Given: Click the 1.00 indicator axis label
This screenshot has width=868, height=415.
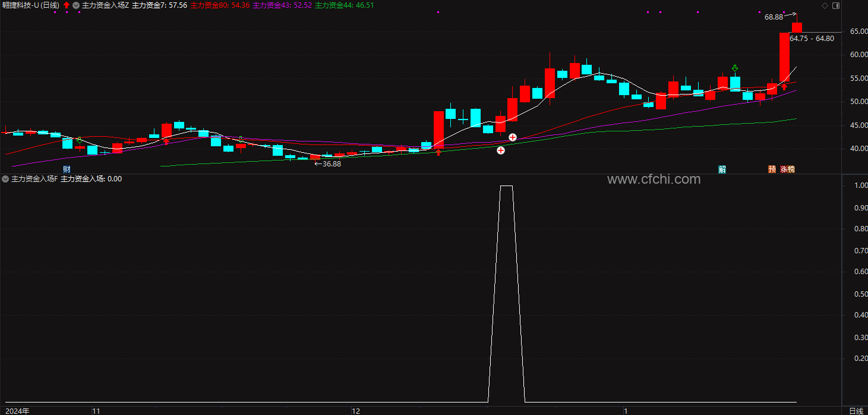Looking at the screenshot, I should click(x=860, y=186).
